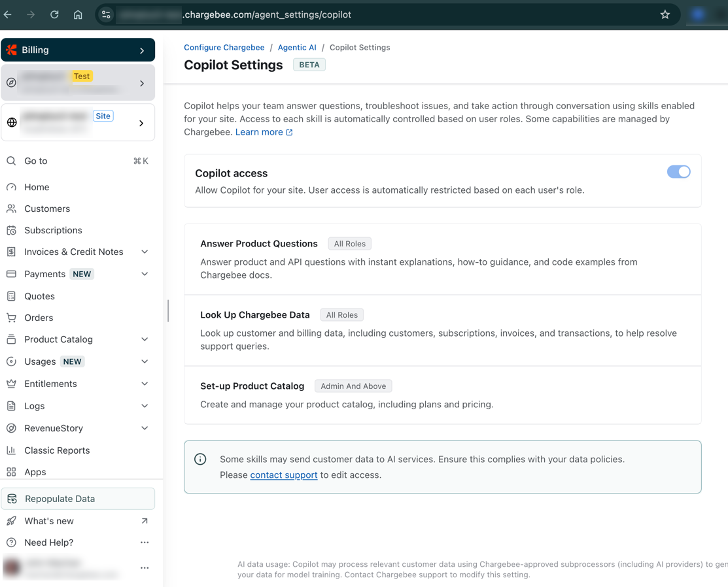The height and width of the screenshot is (587, 728).
Task: Click the Orders cart icon
Action: pyautogui.click(x=12, y=318)
